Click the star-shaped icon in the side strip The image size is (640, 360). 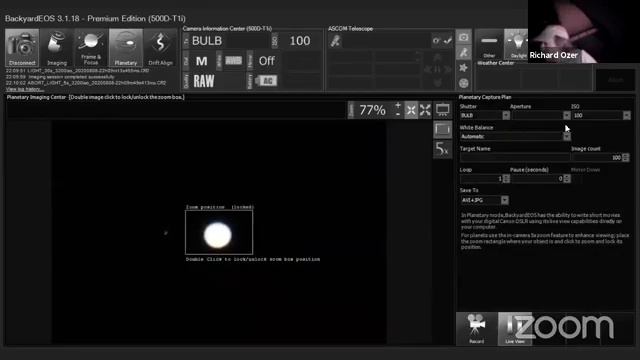[464, 68]
